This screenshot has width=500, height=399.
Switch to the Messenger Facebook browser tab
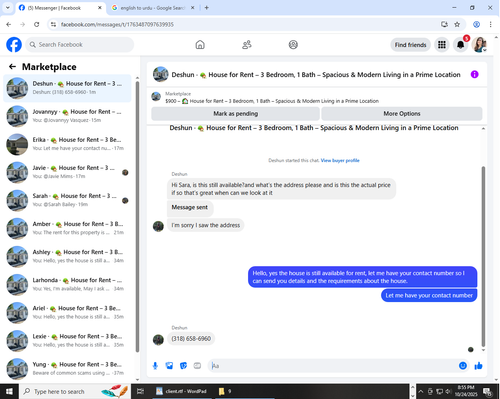pos(60,8)
